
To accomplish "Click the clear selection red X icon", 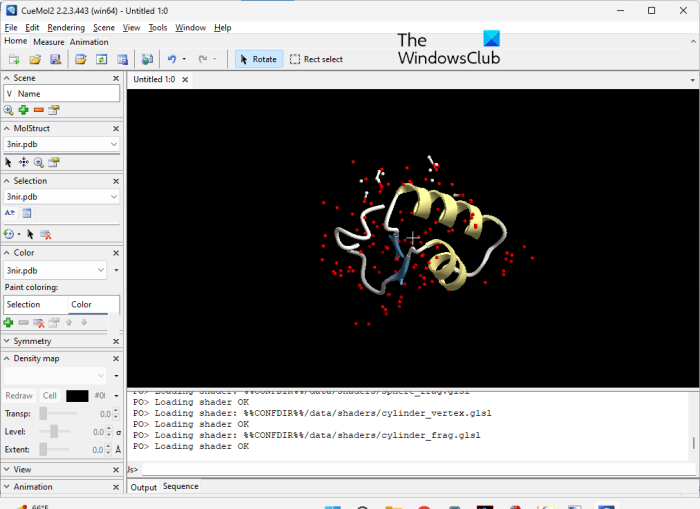I will (45, 234).
